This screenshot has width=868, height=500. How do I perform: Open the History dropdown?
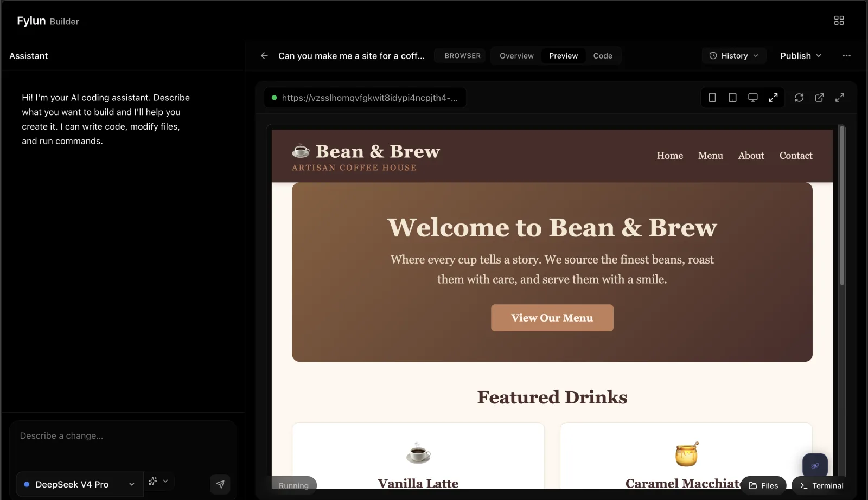click(x=734, y=56)
